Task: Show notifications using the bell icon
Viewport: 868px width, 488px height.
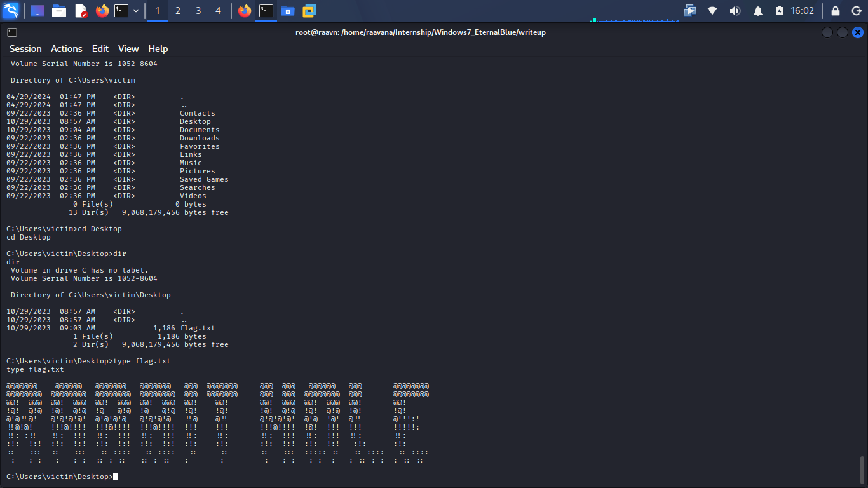Action: click(758, 11)
